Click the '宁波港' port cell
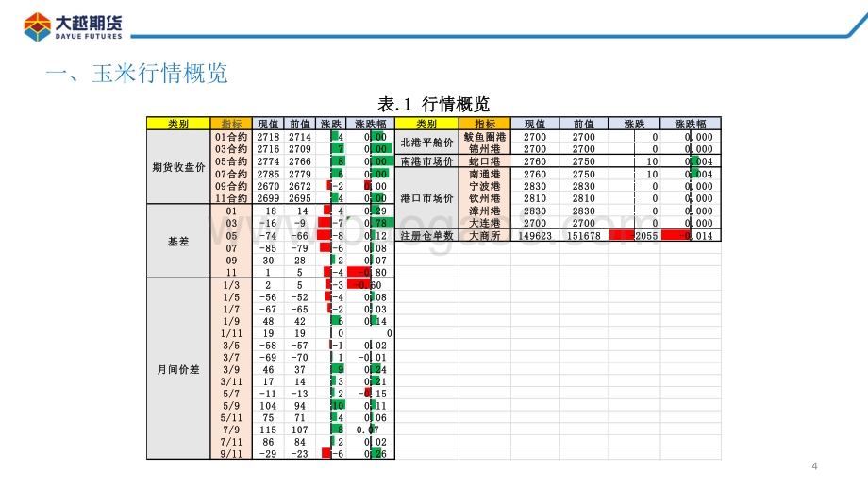868x489 pixels. 485,186
